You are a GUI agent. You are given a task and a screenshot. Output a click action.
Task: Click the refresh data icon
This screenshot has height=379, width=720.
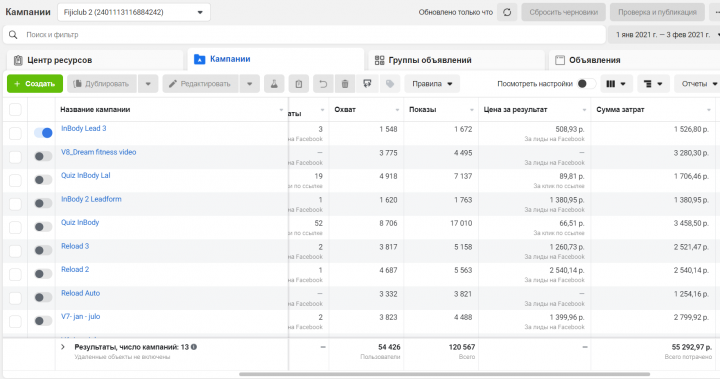pyautogui.click(x=507, y=12)
